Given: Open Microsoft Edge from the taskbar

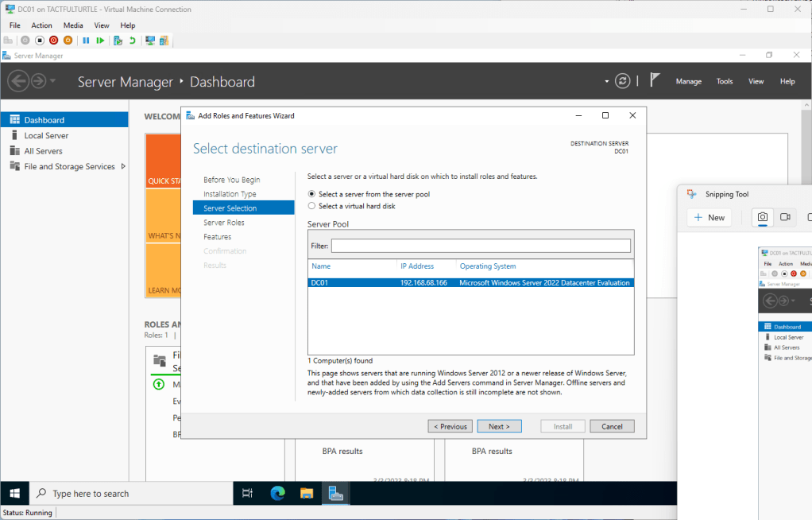Looking at the screenshot, I should (x=277, y=493).
